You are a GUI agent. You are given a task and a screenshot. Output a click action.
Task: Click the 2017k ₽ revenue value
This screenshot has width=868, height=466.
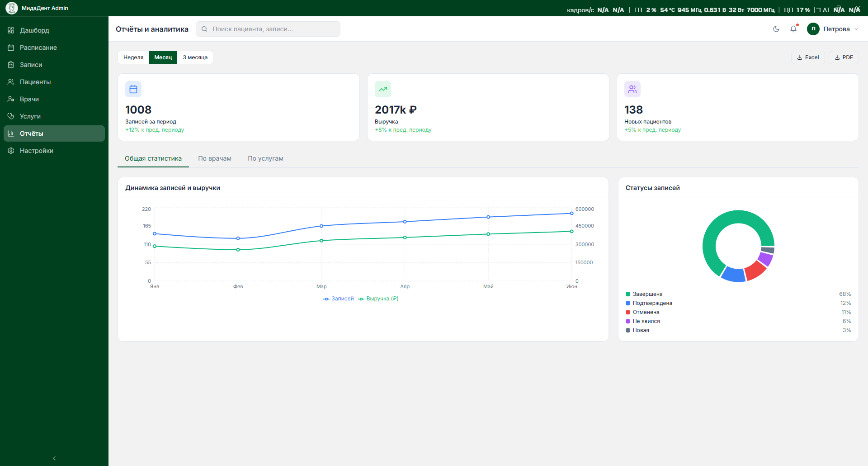click(x=396, y=109)
